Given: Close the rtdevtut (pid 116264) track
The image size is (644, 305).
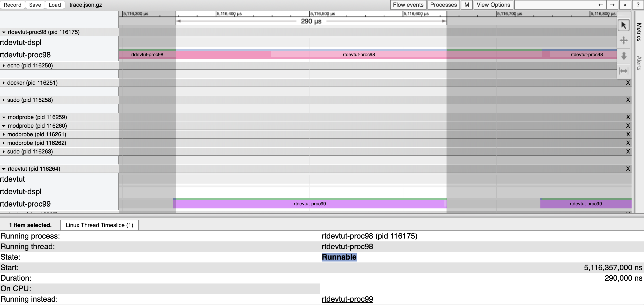Looking at the screenshot, I should (x=628, y=169).
